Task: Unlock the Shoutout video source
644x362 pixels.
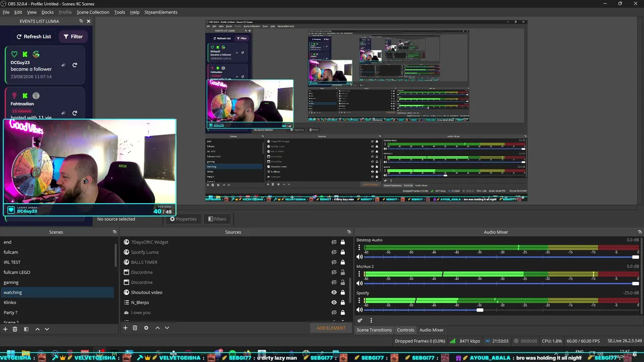Action: [x=343, y=292]
